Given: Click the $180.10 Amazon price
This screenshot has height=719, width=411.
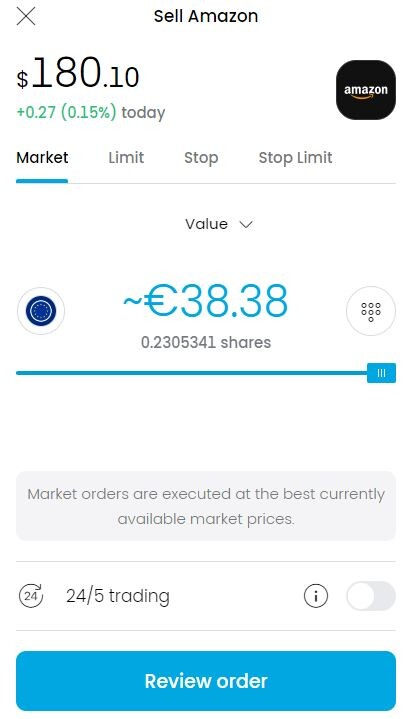Looking at the screenshot, I should pos(78,73).
